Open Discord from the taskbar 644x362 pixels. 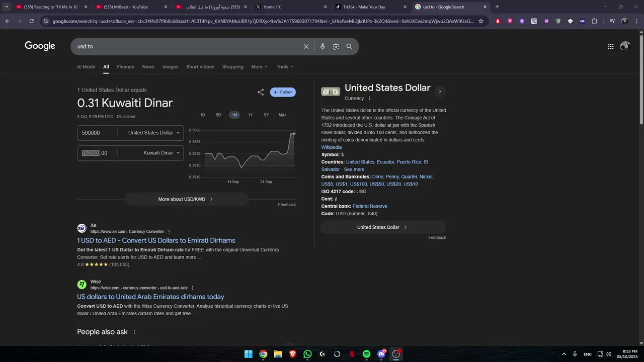(381, 354)
